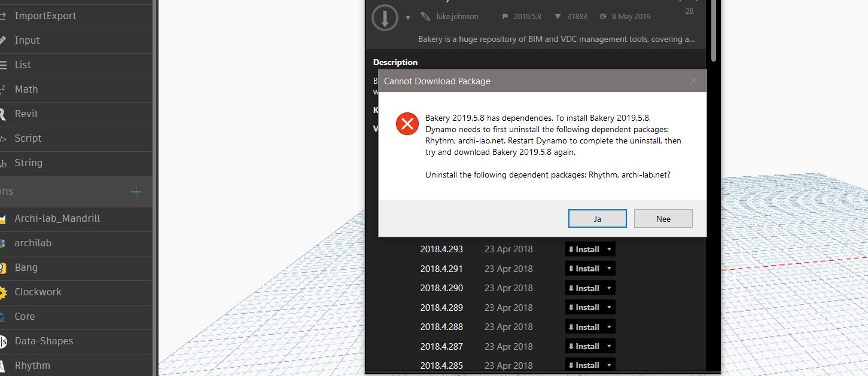Click the Data-Shapes package icon
868x376 pixels.
pos(2,341)
